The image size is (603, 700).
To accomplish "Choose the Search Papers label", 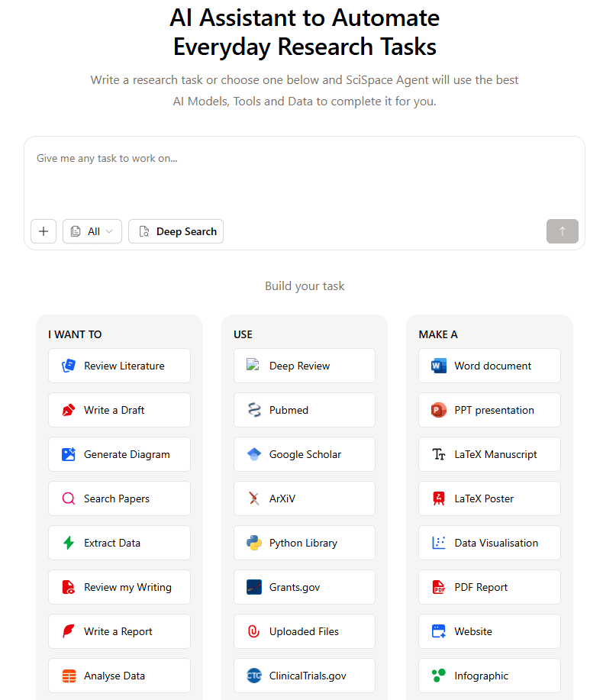I will tap(117, 498).
